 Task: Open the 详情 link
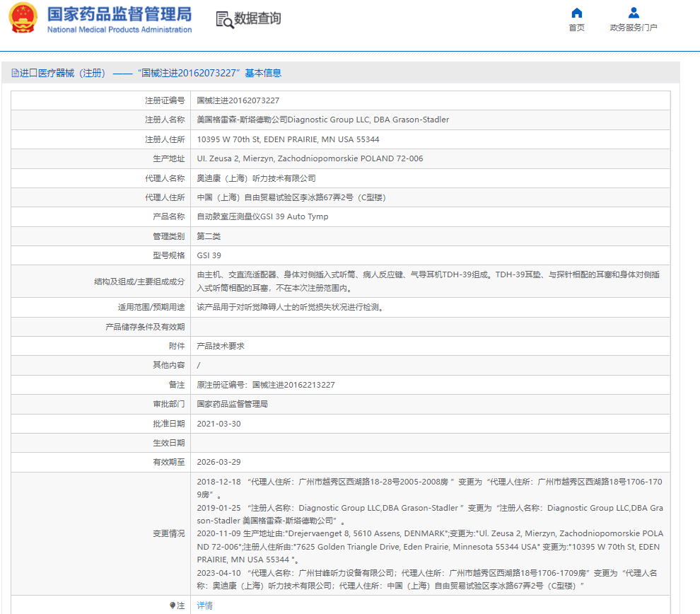[x=204, y=606]
